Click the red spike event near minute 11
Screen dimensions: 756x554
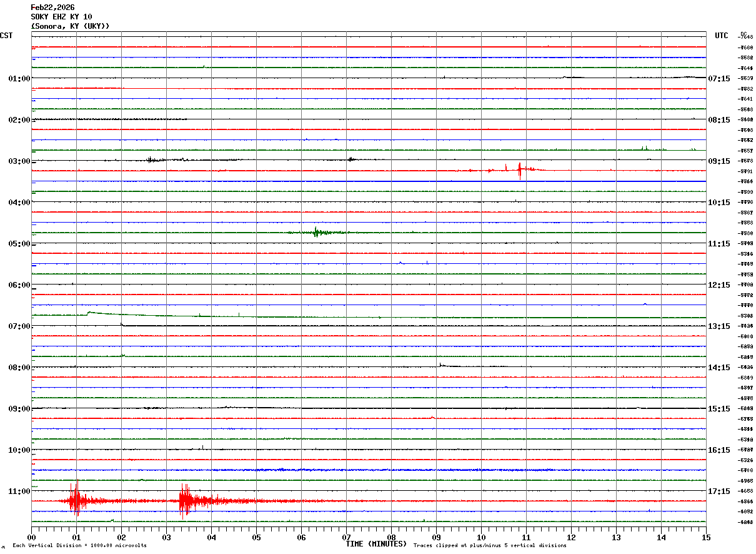tap(519, 170)
